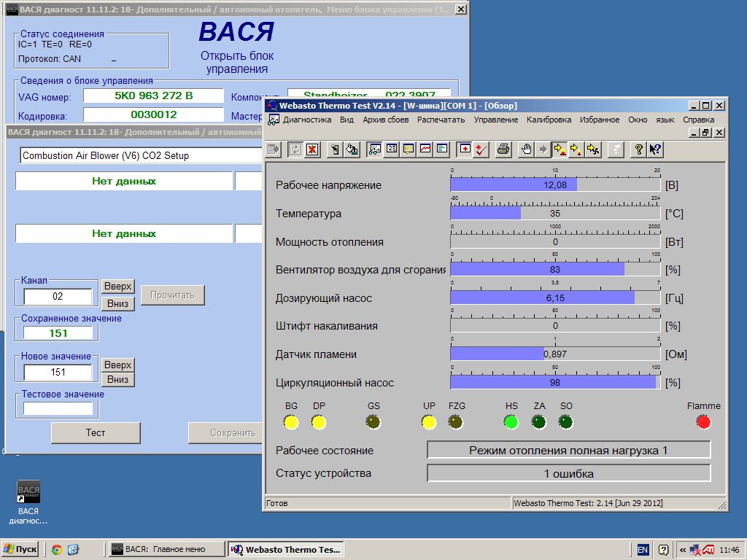Click the status text Режим отопления полная нагрузка 1

568,450
